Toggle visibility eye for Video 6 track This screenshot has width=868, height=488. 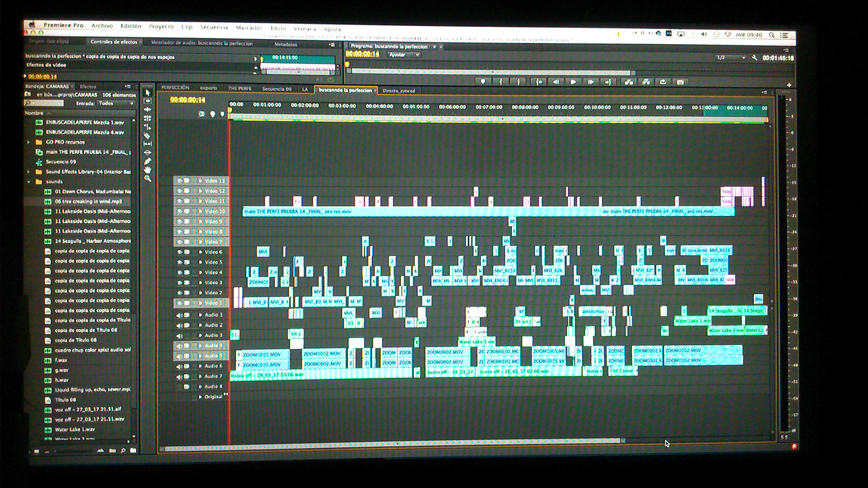(x=180, y=252)
